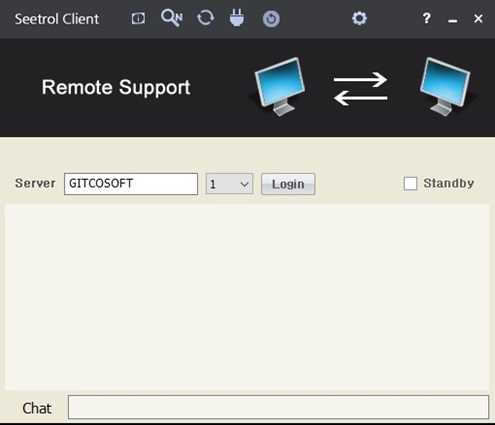Open help via the question mark
Screen dimensions: 495x425
tap(426, 18)
